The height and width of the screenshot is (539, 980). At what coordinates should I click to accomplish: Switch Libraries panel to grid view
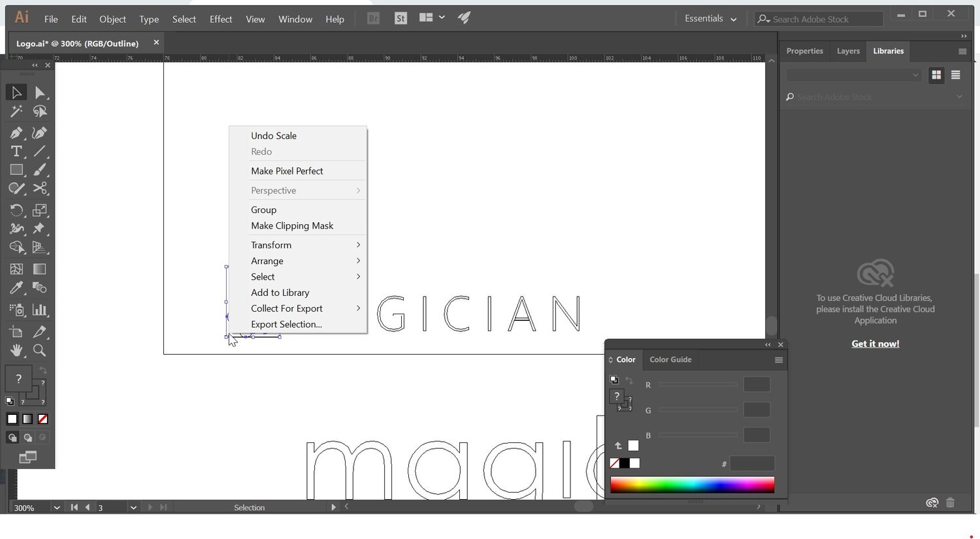coord(936,75)
